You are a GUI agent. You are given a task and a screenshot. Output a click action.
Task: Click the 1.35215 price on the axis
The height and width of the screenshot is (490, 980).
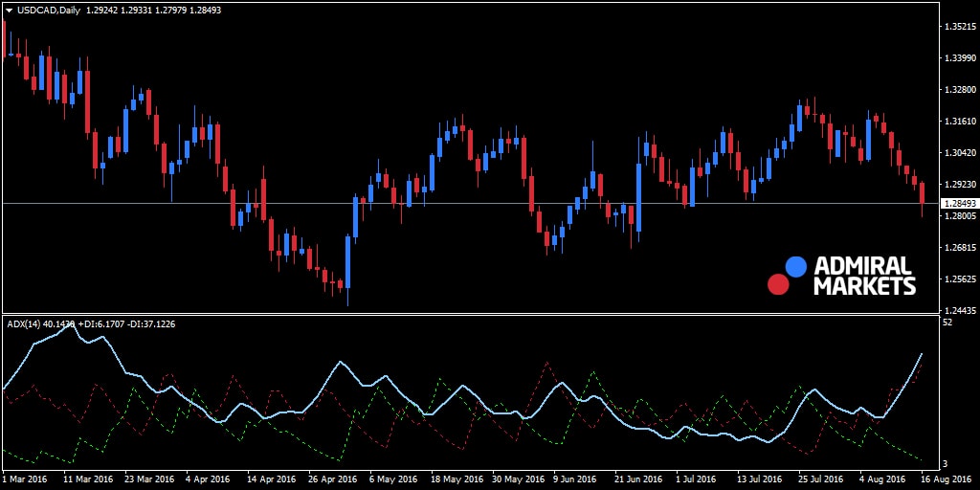tap(958, 27)
